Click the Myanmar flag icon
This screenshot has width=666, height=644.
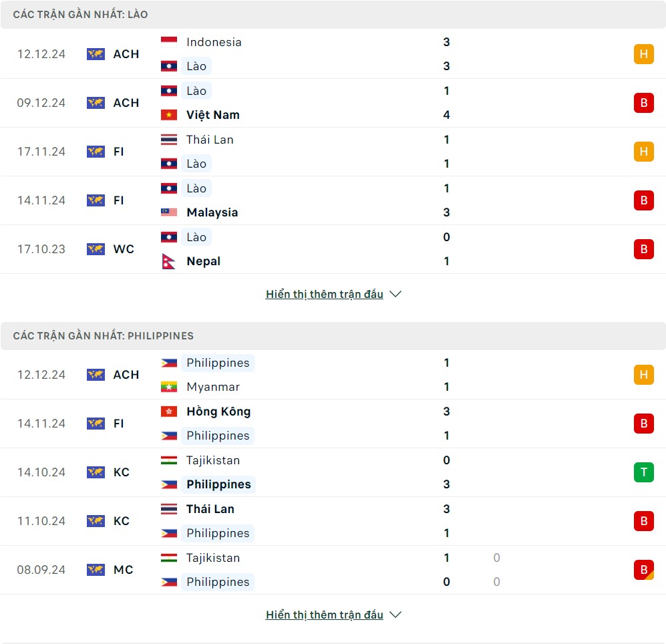[x=168, y=387]
